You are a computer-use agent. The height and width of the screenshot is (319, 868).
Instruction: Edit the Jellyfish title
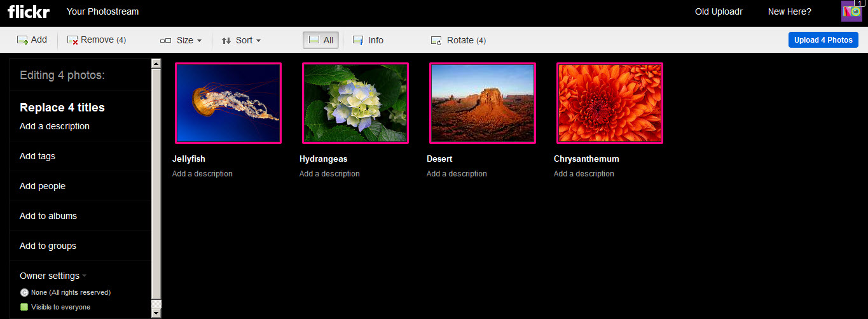pos(189,159)
